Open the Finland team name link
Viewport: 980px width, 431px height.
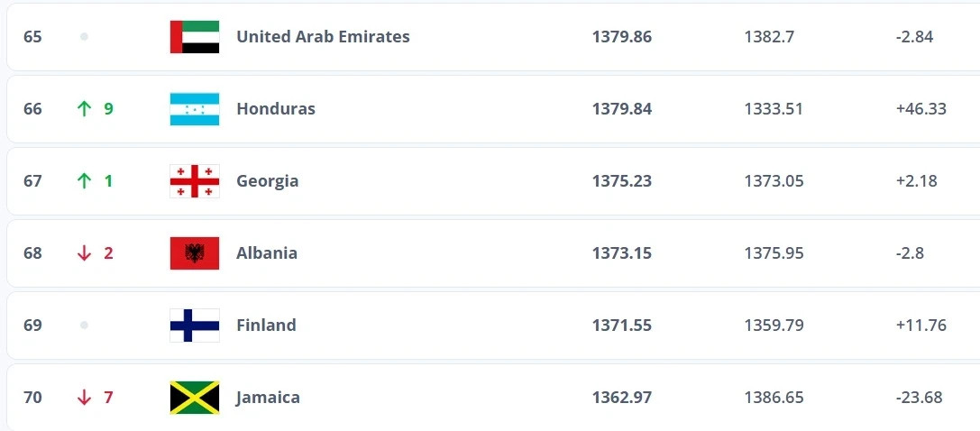[x=266, y=326]
